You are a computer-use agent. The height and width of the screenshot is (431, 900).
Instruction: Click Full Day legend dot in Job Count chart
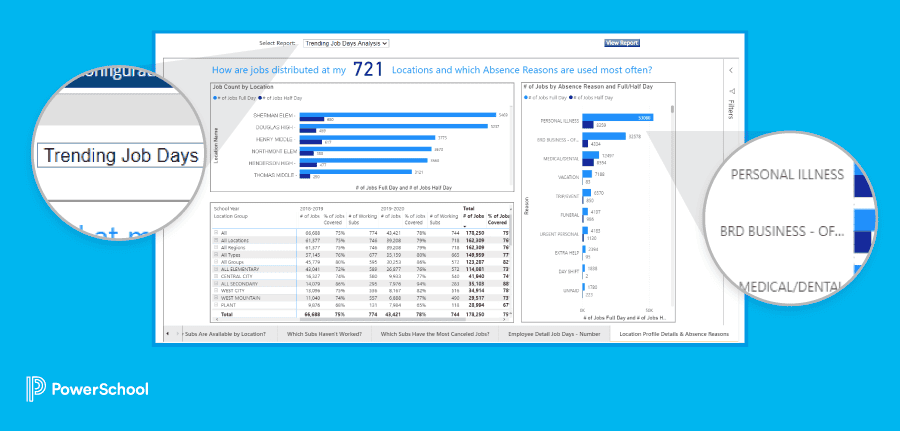point(213,97)
